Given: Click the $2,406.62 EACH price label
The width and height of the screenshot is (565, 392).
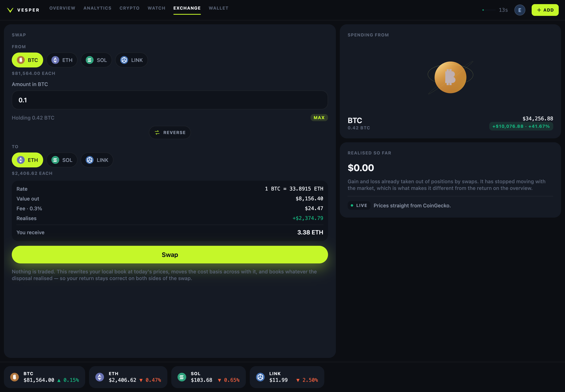Looking at the screenshot, I should coord(32,173).
